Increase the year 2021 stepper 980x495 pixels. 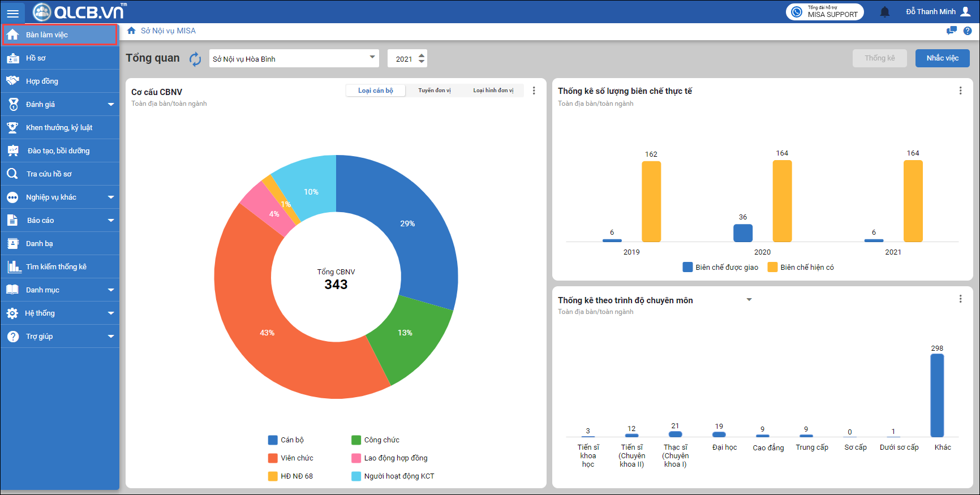coord(422,55)
